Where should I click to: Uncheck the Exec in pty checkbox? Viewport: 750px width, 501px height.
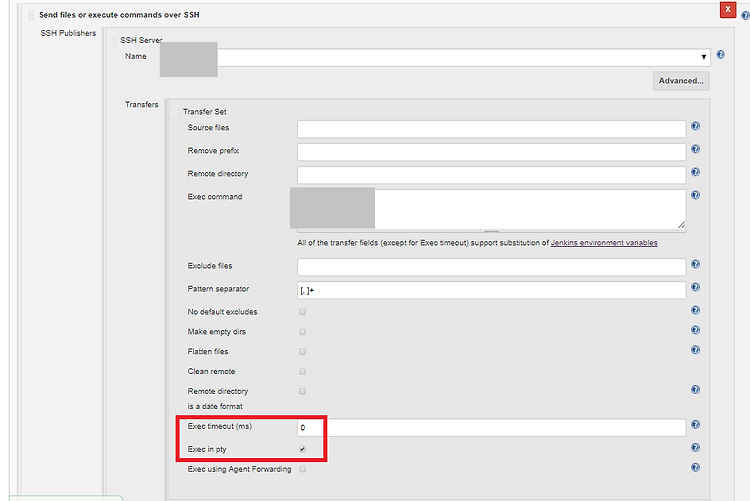(x=302, y=449)
